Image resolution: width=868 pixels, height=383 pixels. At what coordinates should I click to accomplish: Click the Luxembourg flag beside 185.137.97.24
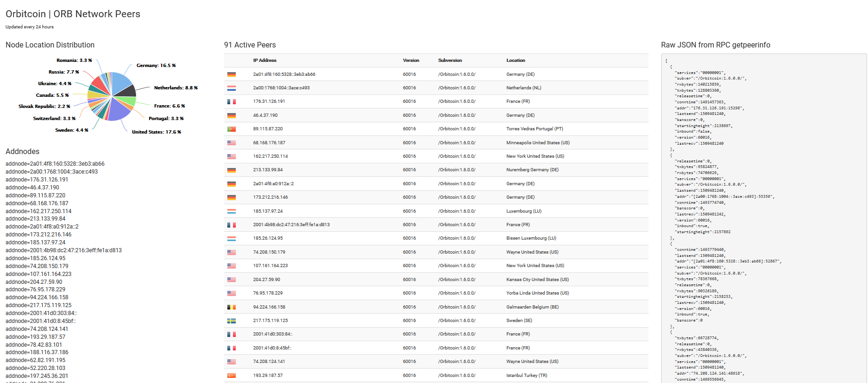click(232, 211)
